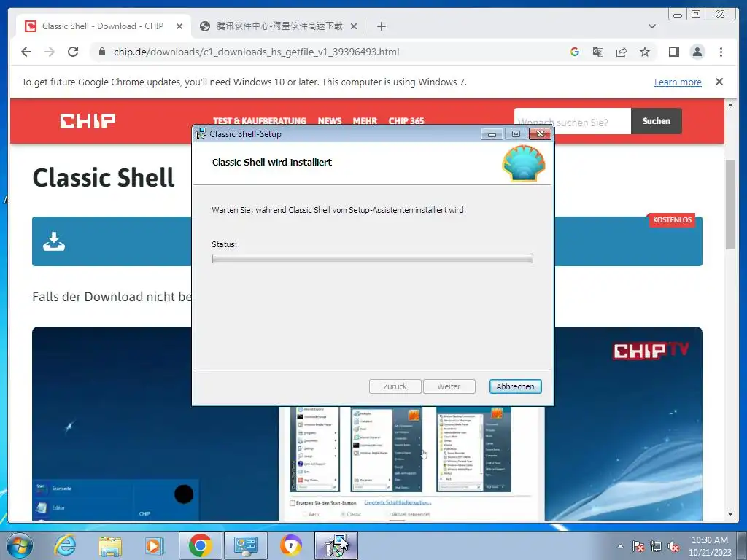
Task: Click the disabled Weiter button
Action: 449,386
